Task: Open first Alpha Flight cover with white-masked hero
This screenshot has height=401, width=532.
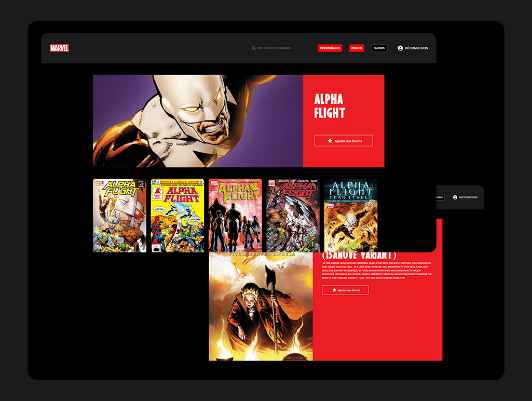Action: tap(120, 216)
